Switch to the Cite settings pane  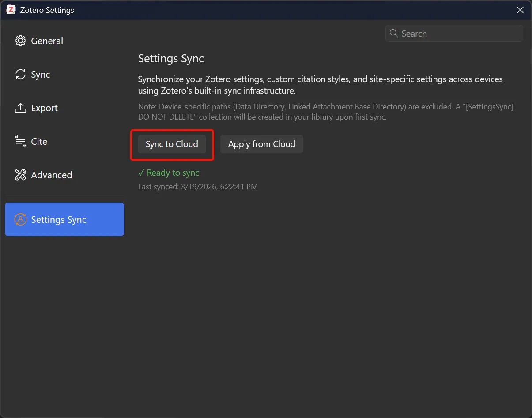pyautogui.click(x=39, y=141)
